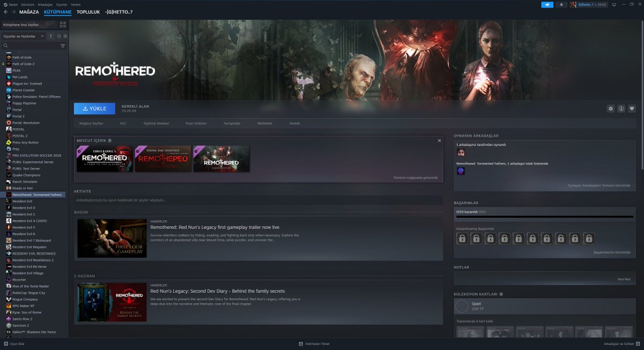Click the recent activity clock icon
The width and height of the screenshot is (644, 350).
pos(59,36)
